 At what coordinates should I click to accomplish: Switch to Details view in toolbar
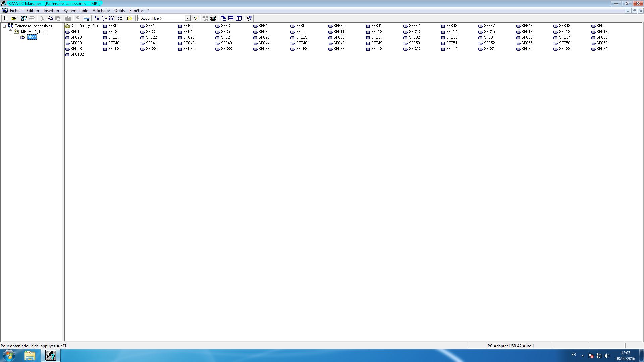click(120, 18)
